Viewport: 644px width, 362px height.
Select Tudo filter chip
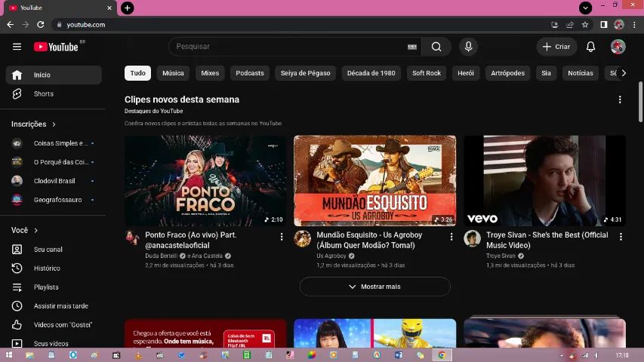point(137,73)
